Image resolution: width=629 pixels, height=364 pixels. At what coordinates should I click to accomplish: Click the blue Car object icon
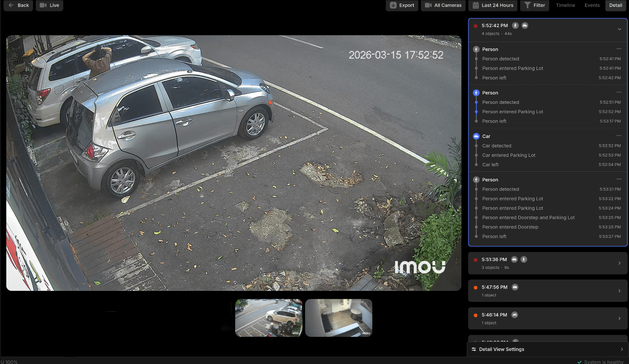(476, 136)
